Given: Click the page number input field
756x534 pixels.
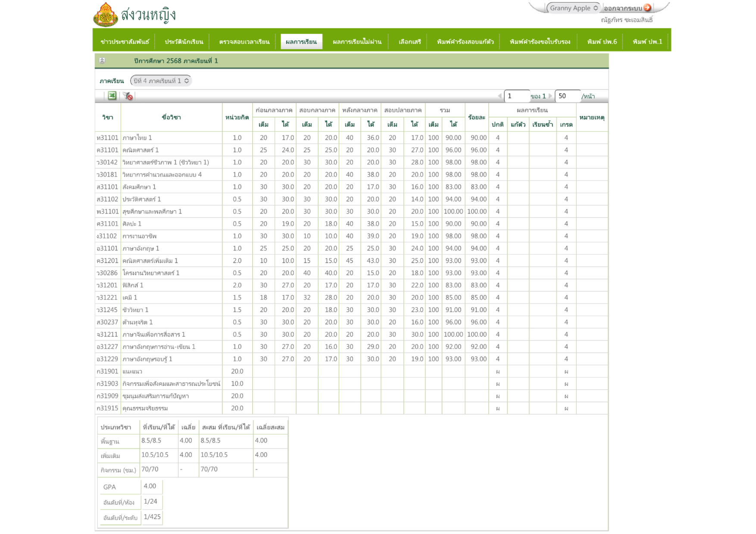Looking at the screenshot, I should click(x=516, y=96).
